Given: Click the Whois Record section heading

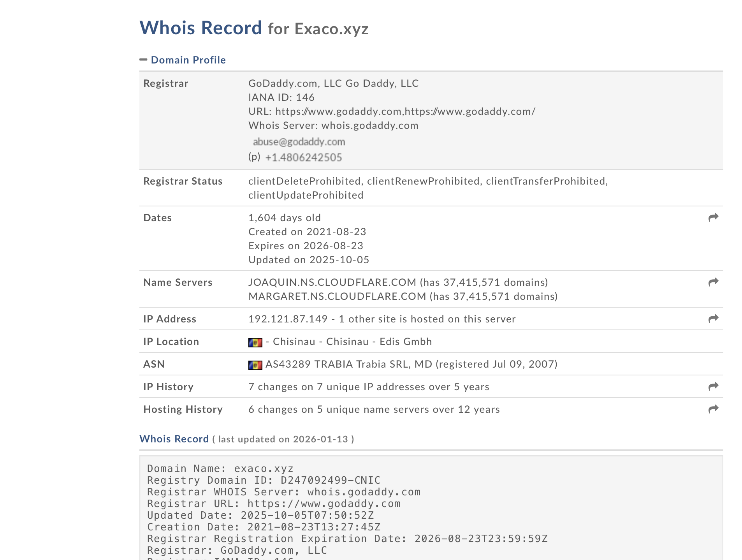Looking at the screenshot, I should pyautogui.click(x=174, y=439).
